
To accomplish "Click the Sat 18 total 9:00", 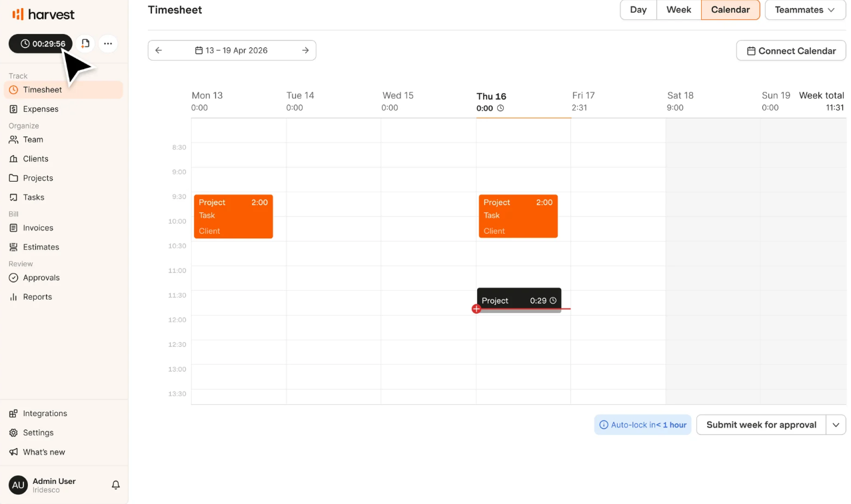I will pyautogui.click(x=675, y=108).
